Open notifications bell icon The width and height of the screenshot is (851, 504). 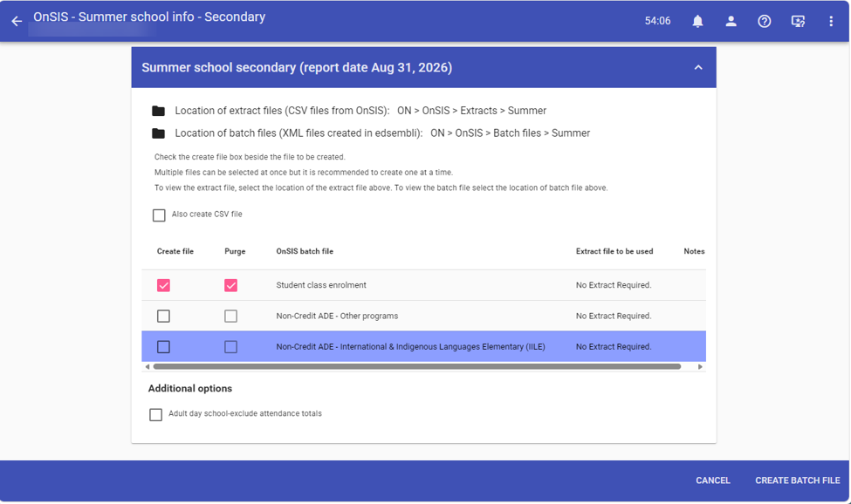(x=697, y=21)
